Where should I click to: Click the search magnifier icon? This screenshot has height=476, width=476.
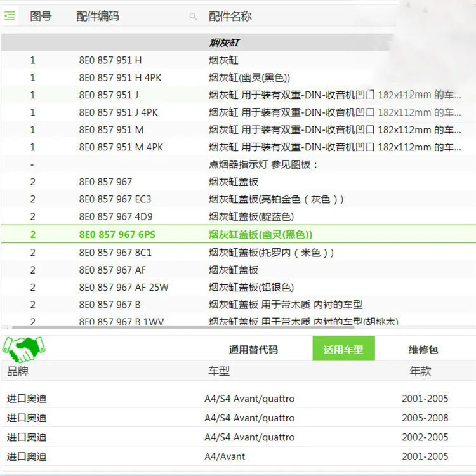(193, 16)
